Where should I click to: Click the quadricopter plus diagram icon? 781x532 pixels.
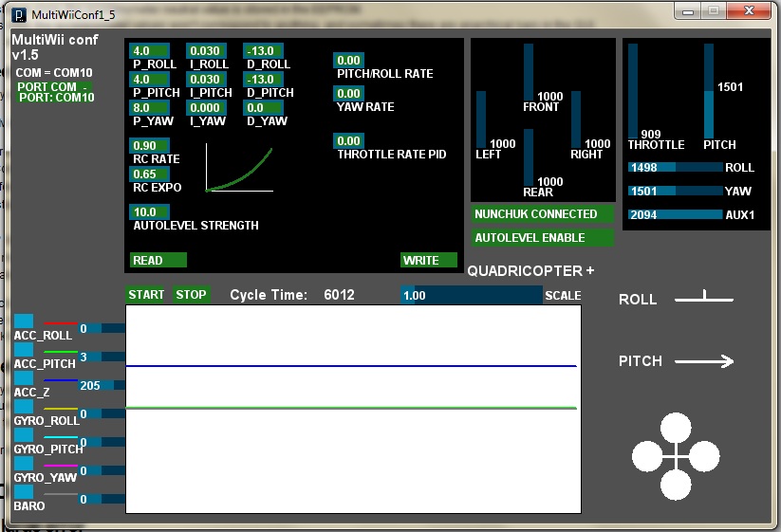(676, 456)
